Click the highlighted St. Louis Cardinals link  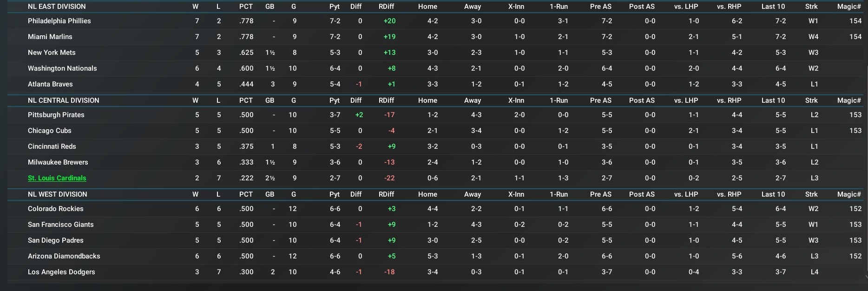(57, 178)
